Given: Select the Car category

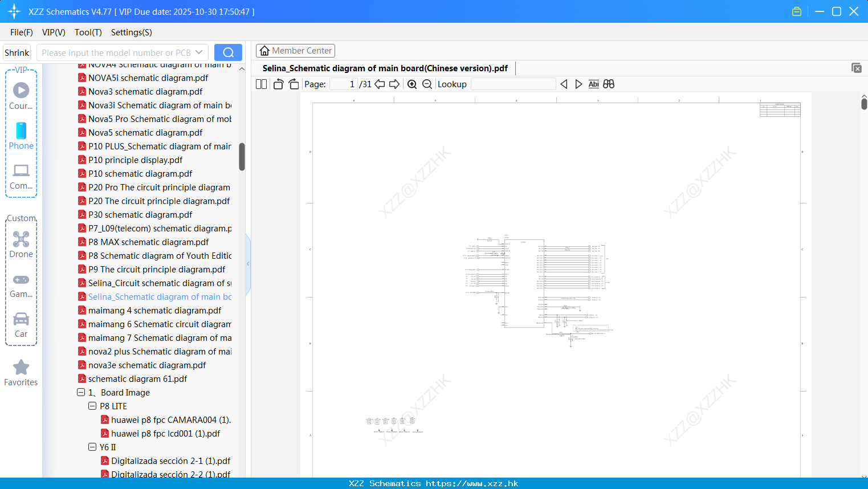Looking at the screenshot, I should (x=21, y=325).
